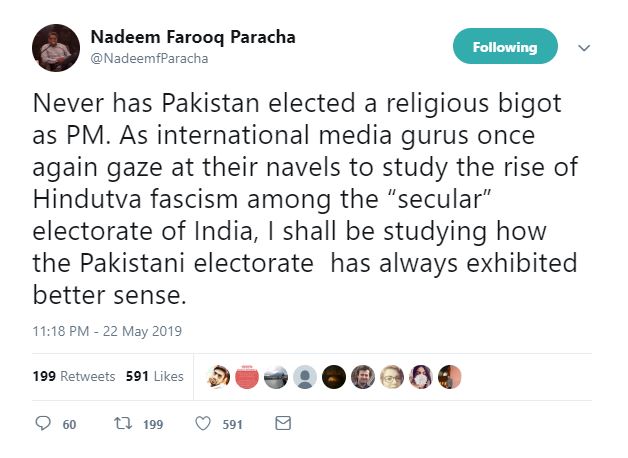This screenshot has width=628, height=458.
Task: Click the dark black liker avatar
Action: (x=334, y=376)
